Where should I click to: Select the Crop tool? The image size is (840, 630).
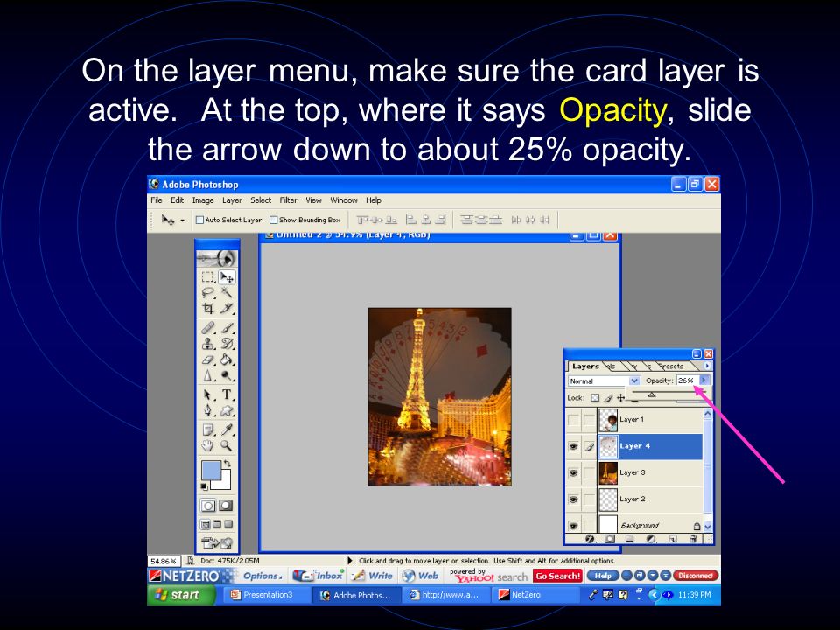pos(208,308)
